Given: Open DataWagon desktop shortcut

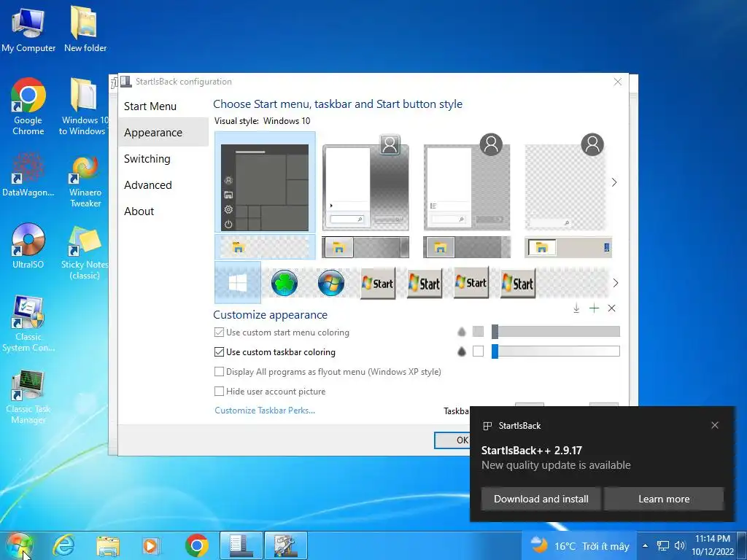Looking at the screenshot, I should point(28,175).
